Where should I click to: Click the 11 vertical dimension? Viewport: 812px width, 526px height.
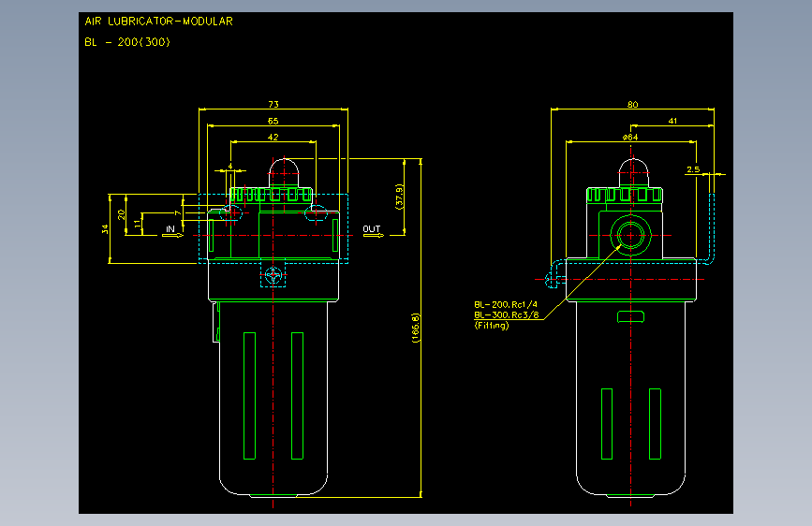pyautogui.click(x=138, y=224)
